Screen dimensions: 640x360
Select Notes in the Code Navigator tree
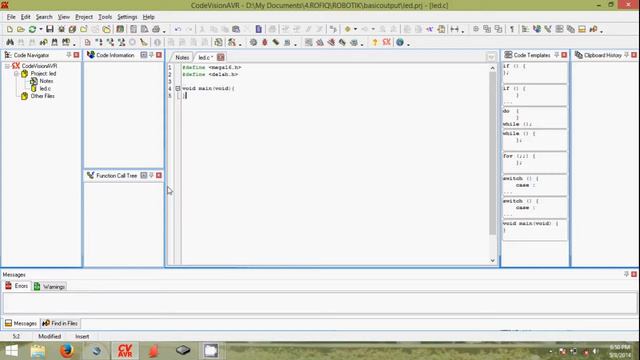[46, 81]
